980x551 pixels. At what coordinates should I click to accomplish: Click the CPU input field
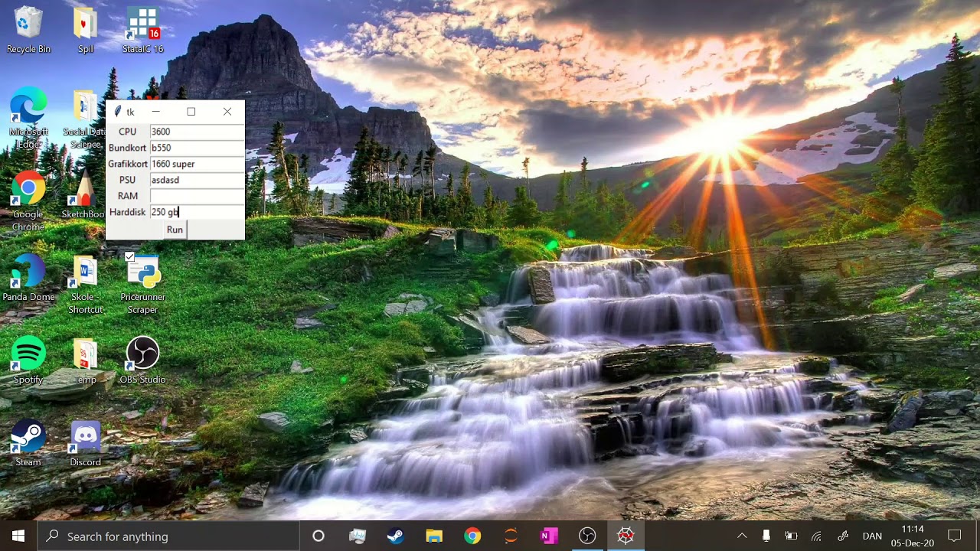(197, 132)
